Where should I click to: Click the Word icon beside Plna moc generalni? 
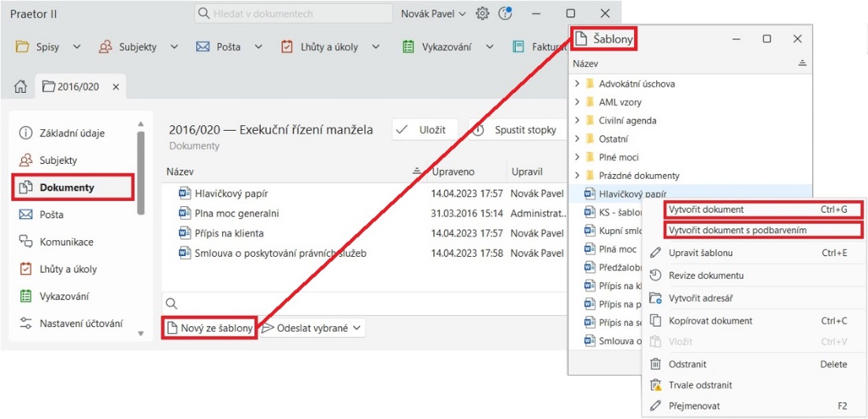coord(185,213)
